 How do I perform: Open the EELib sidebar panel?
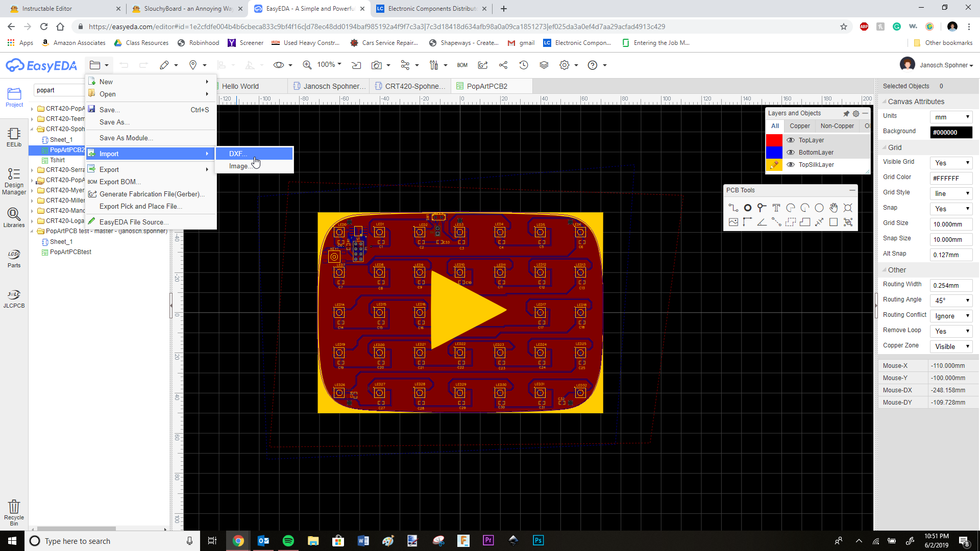tap(14, 137)
